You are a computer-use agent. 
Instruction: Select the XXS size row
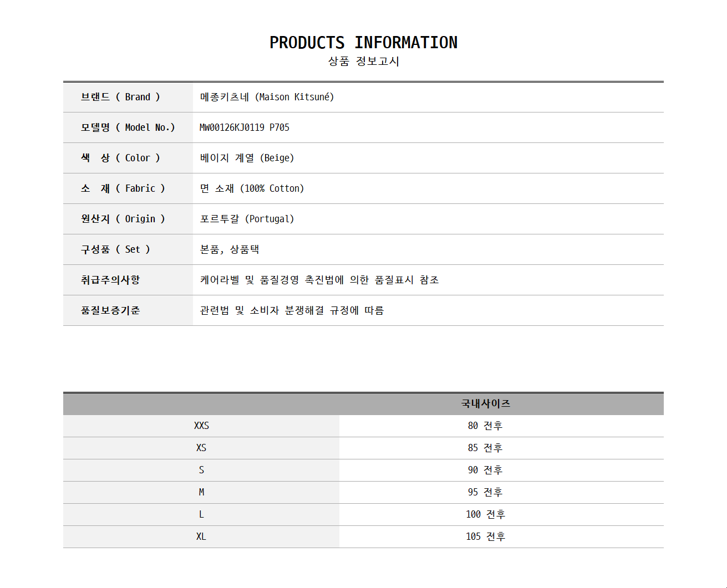point(201,426)
